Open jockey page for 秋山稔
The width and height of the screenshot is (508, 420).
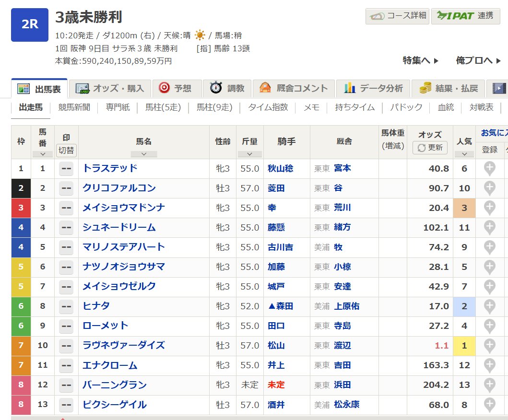[281, 168]
